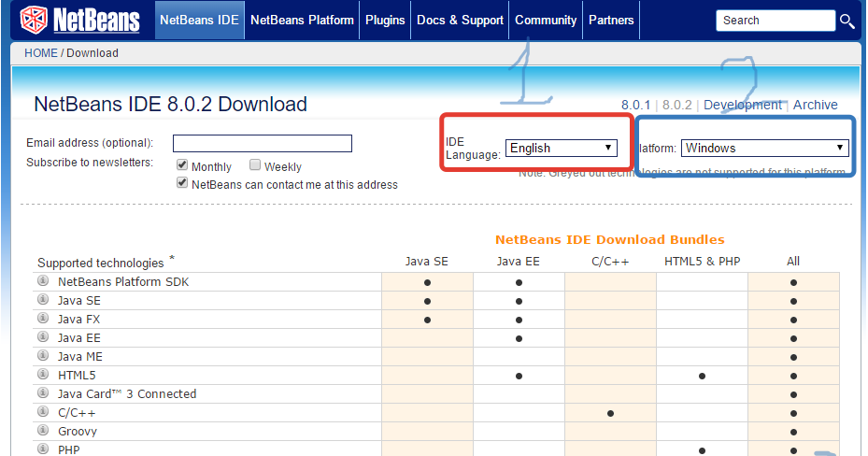Click the HTML5 & PHP column header
This screenshot has height=456, width=868.
point(702,262)
